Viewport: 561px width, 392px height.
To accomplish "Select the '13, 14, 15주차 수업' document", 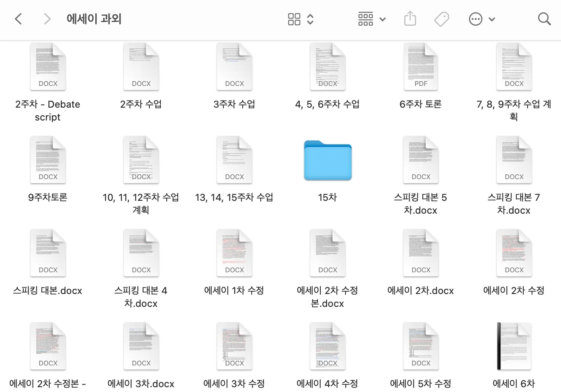I will pyautogui.click(x=234, y=159).
